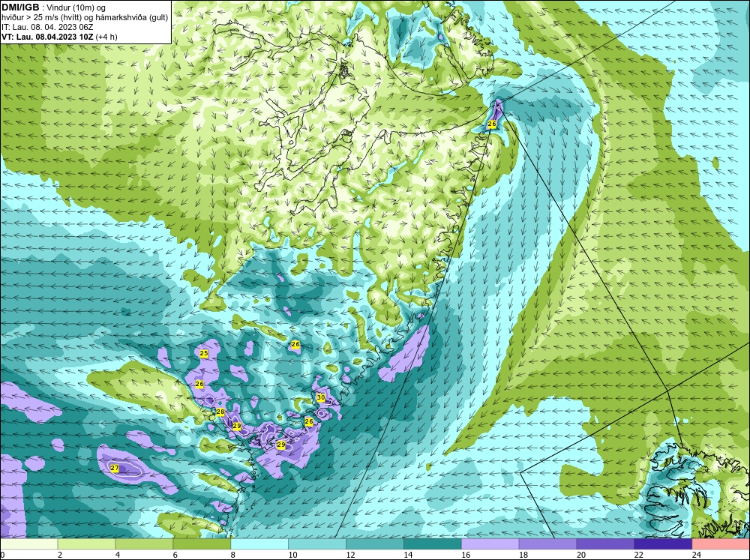Click the legend scale number 20

pyautogui.click(x=581, y=555)
